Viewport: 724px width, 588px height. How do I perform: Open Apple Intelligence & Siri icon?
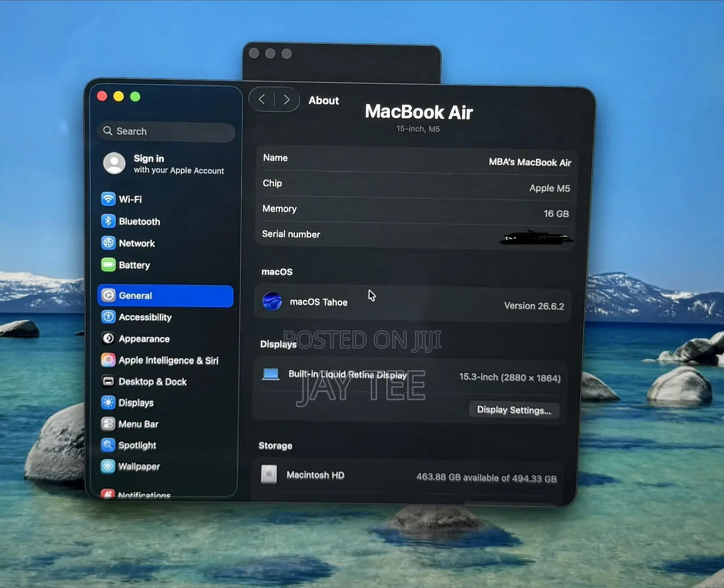click(x=108, y=360)
